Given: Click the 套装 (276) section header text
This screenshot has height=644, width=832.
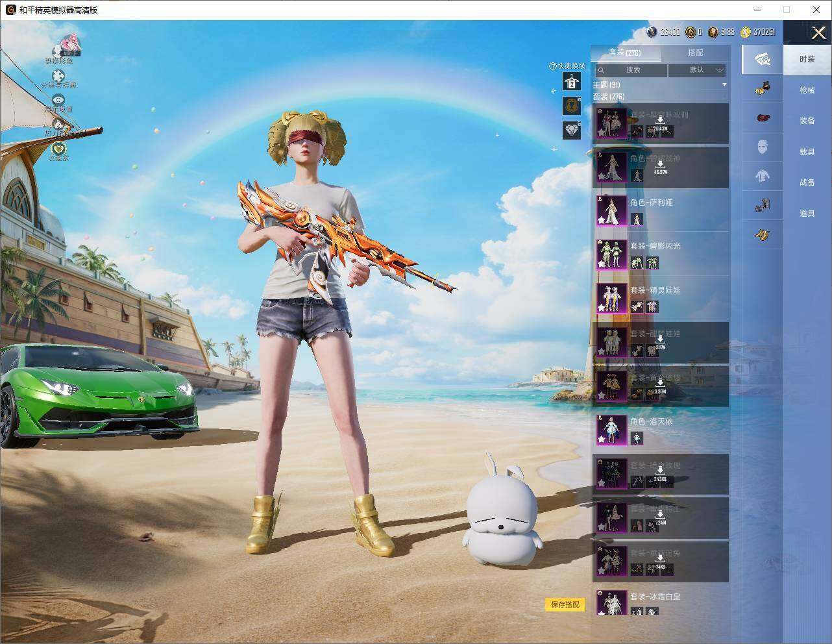Looking at the screenshot, I should [x=609, y=97].
